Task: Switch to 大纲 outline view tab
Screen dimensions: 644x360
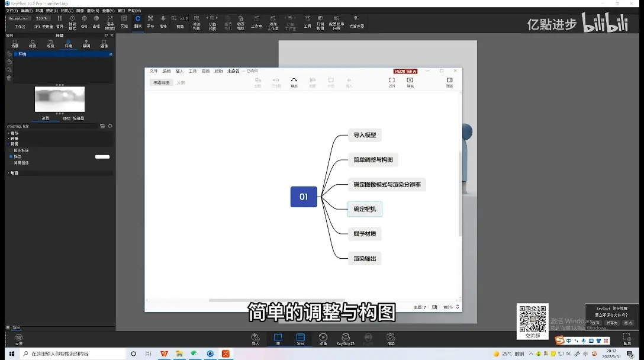Action: click(181, 83)
